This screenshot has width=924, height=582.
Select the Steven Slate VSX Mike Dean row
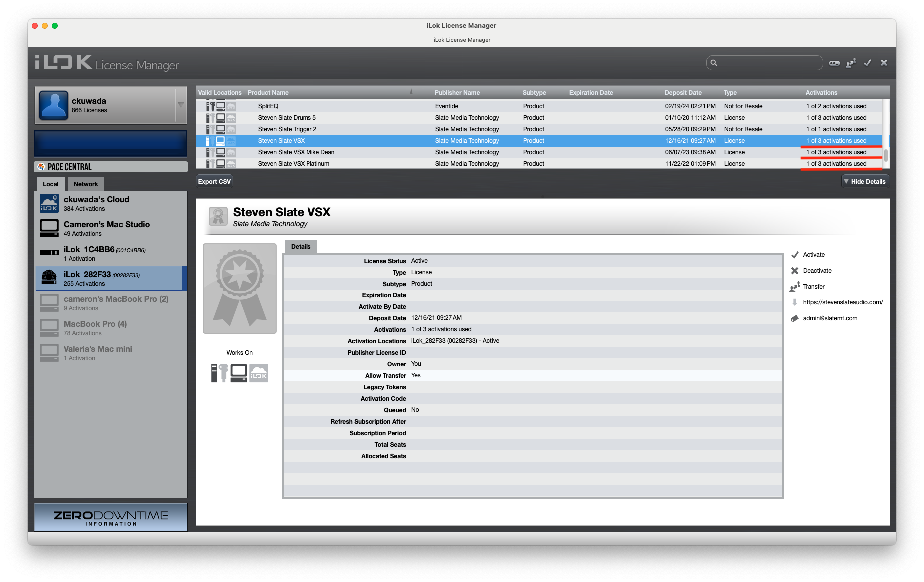click(x=539, y=152)
